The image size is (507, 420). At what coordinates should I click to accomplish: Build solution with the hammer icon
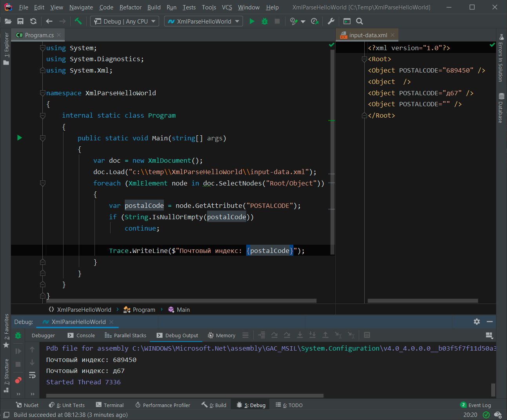78,21
